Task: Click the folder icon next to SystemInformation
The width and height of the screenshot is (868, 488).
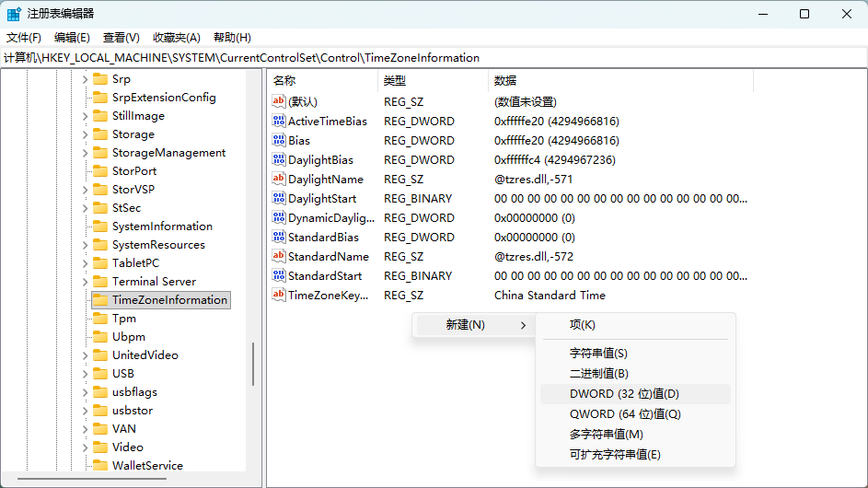Action: 100,227
